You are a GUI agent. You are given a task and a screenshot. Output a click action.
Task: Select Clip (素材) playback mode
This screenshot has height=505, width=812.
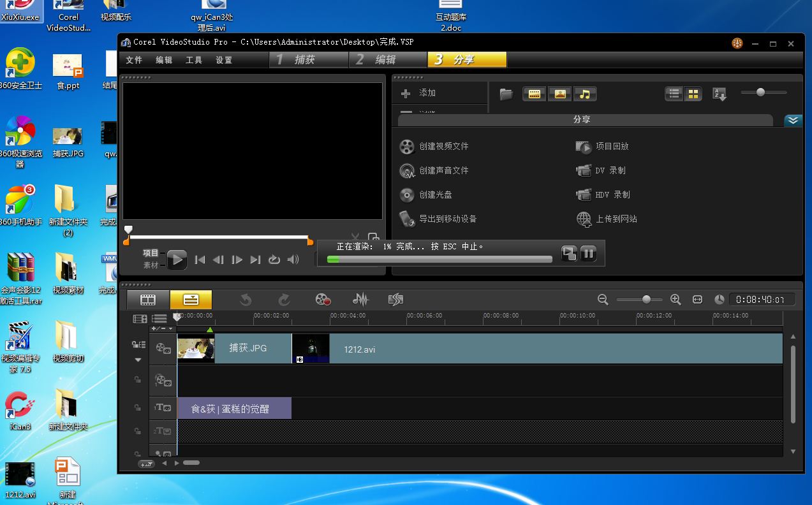pyautogui.click(x=151, y=265)
